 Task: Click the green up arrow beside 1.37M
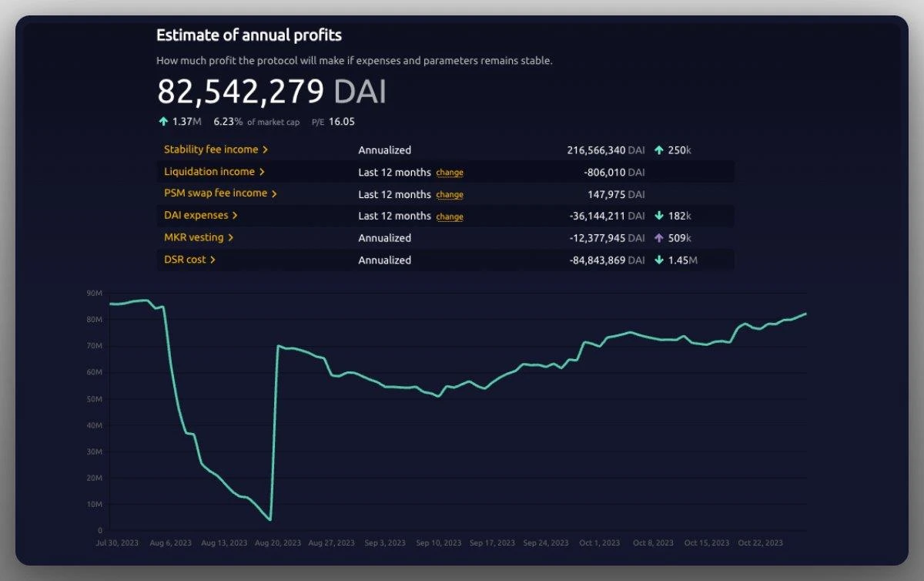point(162,122)
